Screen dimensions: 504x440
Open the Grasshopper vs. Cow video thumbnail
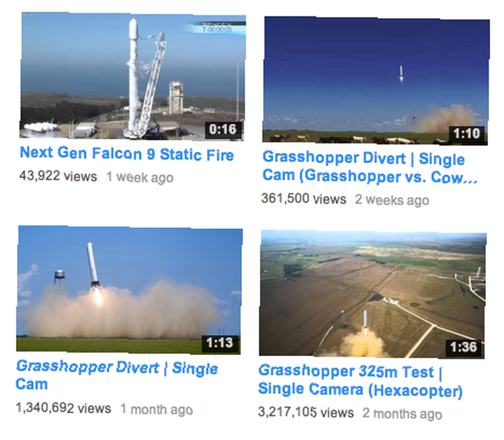pos(376,80)
